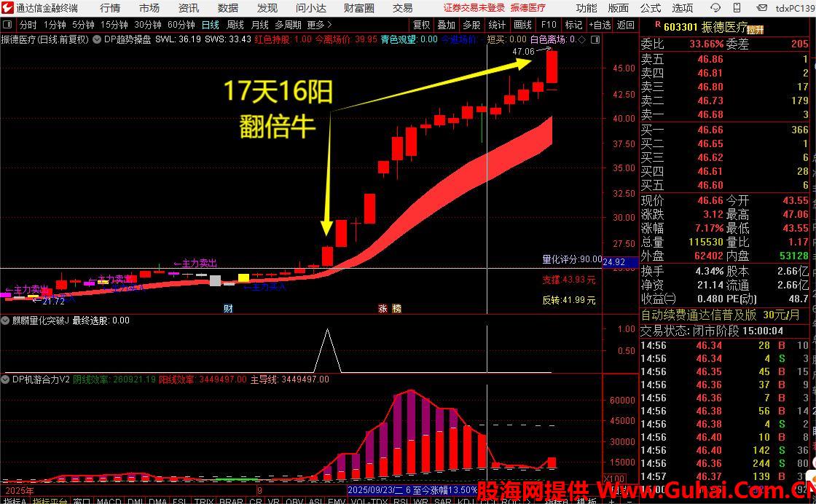Image resolution: width=816 pixels, height=504 pixels.
Task: Toggle 叠加 overlay mode
Action: point(446,25)
